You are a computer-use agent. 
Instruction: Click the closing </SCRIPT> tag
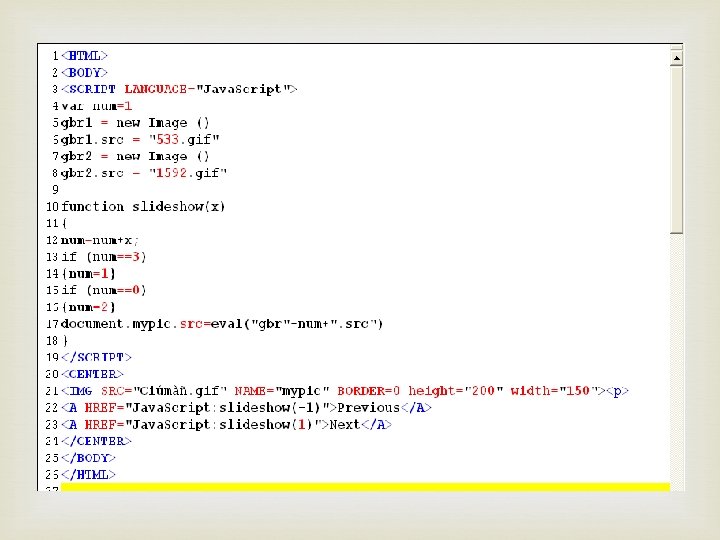(x=96, y=357)
